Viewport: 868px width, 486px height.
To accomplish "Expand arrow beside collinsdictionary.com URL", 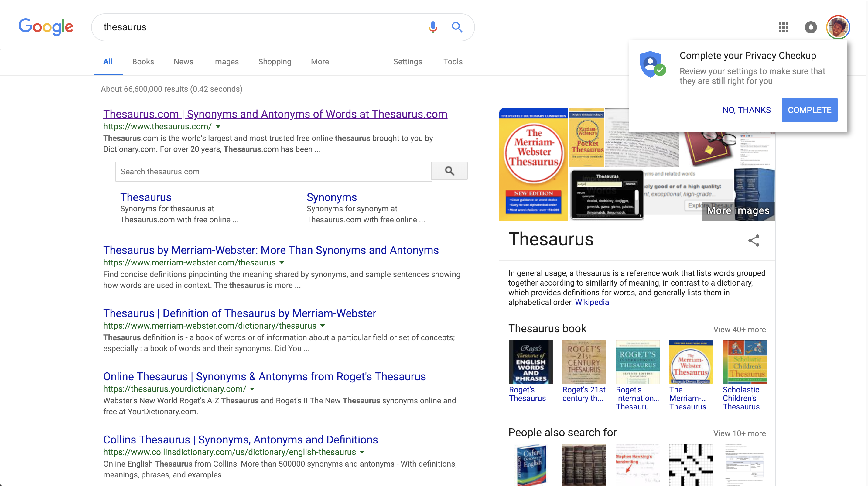I will pyautogui.click(x=362, y=452).
